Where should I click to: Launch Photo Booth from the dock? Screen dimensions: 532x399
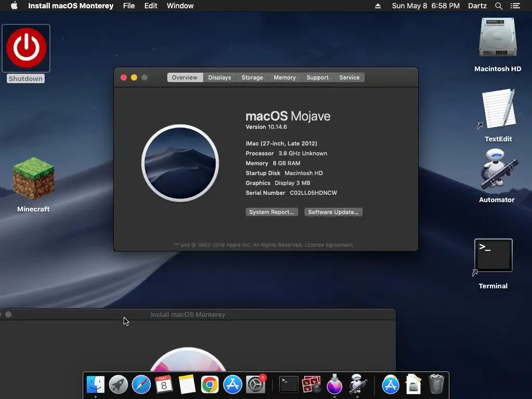coord(311,385)
